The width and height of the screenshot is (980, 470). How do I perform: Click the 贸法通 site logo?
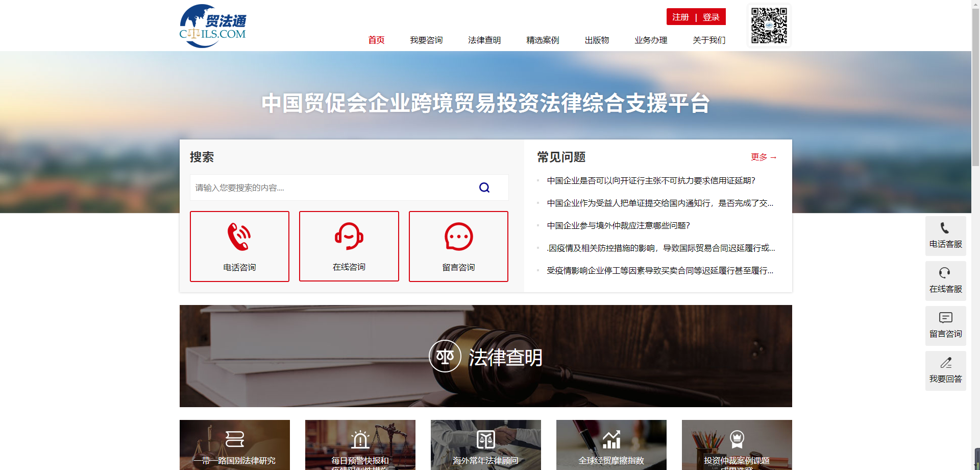(x=213, y=26)
